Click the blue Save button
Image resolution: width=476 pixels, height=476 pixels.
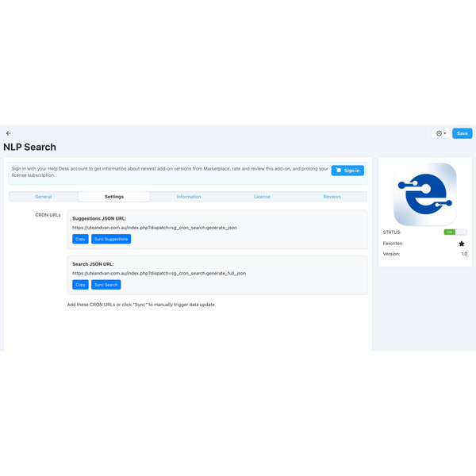point(462,133)
